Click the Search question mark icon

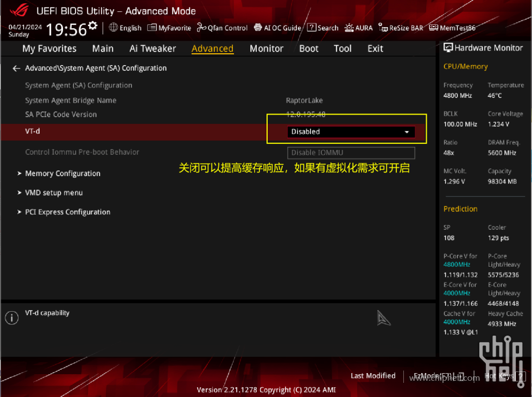pos(312,28)
